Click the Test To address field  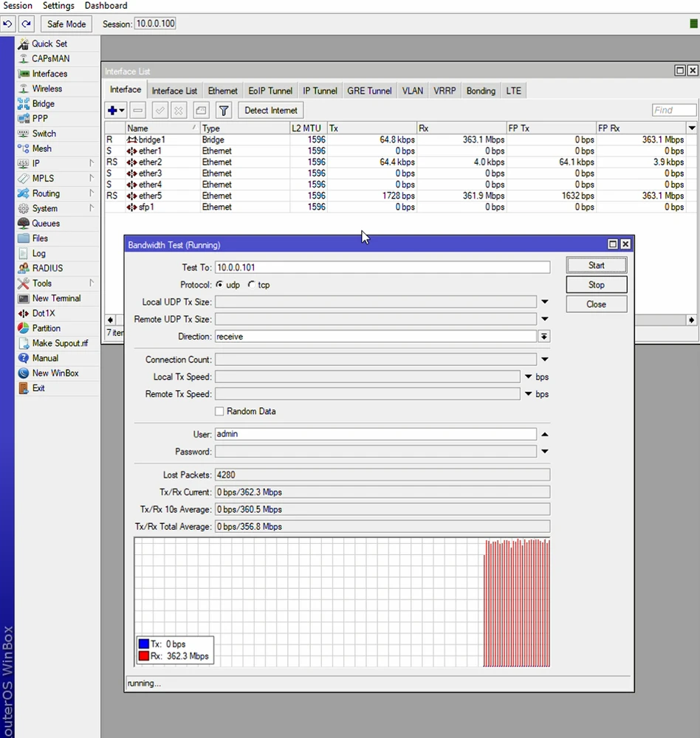[382, 267]
